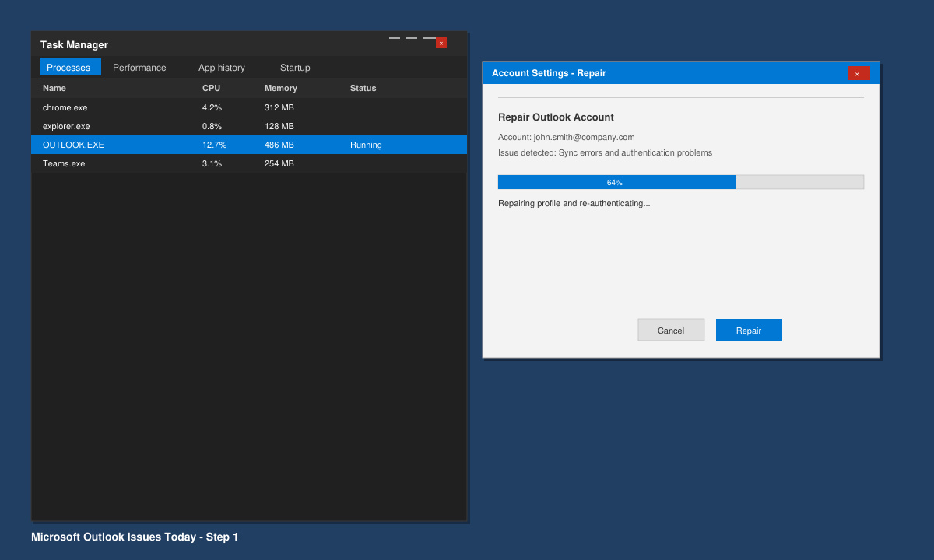Click the 486 MB memory cell
The image size is (934, 560).
(279, 145)
